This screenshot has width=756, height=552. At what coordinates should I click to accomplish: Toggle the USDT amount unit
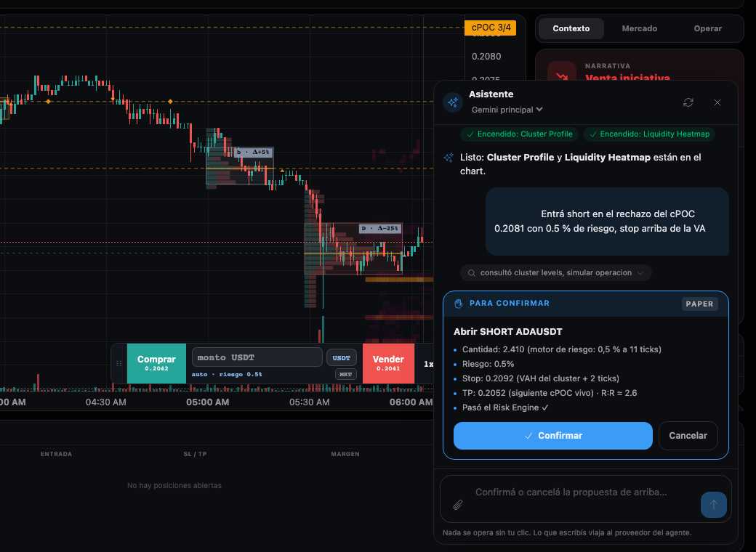[342, 358]
